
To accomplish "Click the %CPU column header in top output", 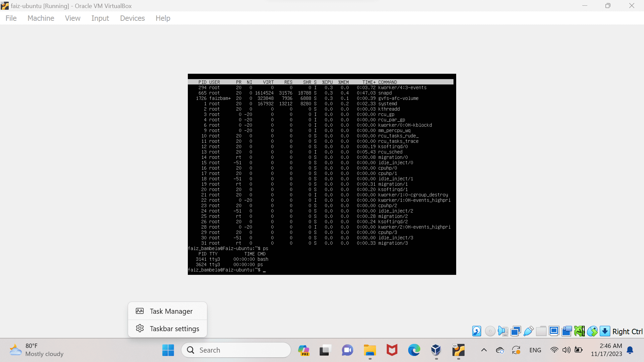I will (327, 82).
